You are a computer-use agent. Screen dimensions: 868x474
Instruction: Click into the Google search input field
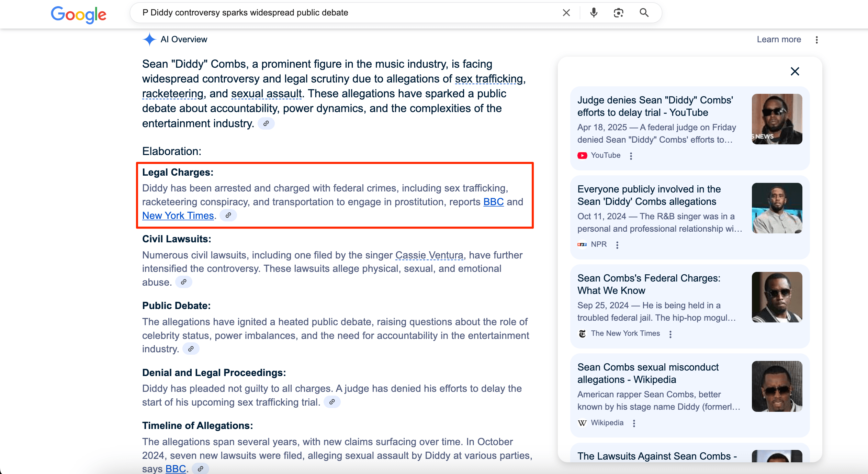347,13
